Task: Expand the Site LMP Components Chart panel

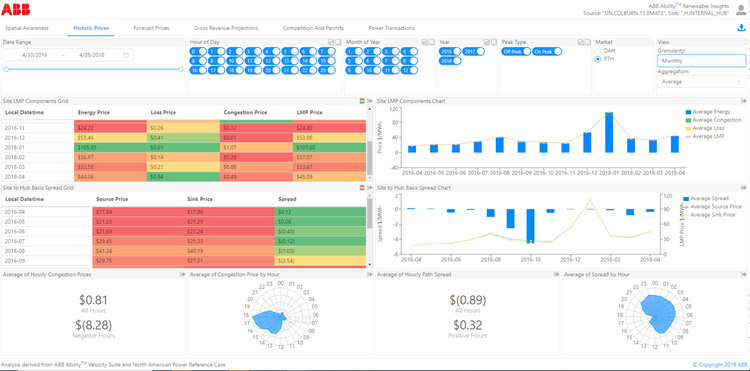Action: click(x=744, y=101)
